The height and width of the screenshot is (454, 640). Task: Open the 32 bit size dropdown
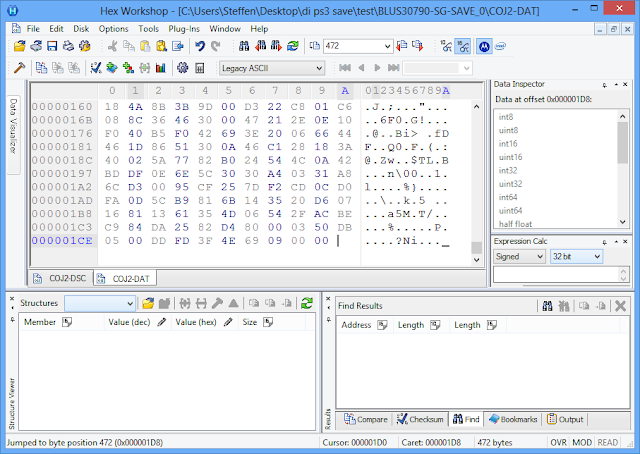tap(576, 256)
